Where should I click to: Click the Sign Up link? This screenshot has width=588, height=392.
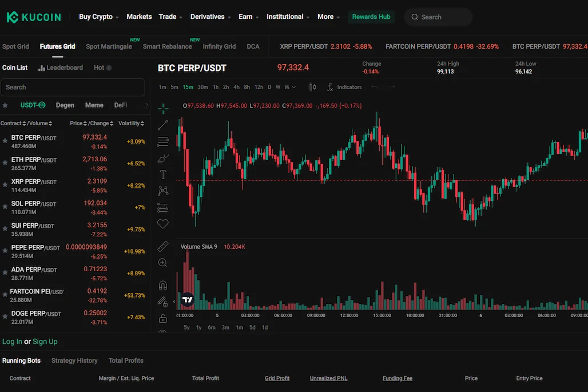(45, 342)
